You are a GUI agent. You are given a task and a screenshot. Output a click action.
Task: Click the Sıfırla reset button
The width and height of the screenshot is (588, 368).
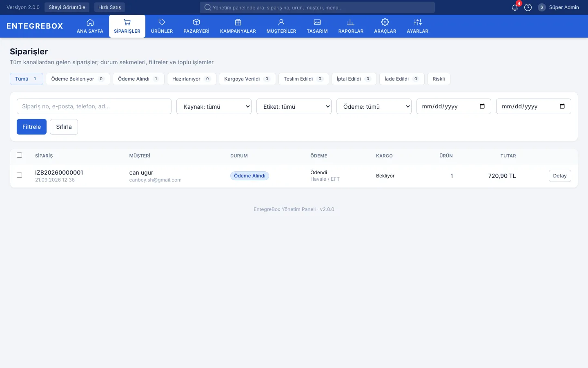pyautogui.click(x=64, y=127)
